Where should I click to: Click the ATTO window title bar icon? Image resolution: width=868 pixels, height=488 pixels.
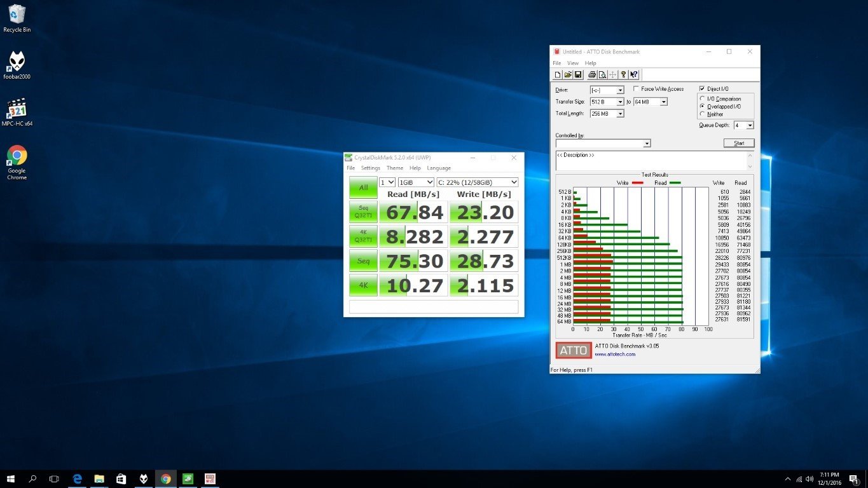(557, 51)
